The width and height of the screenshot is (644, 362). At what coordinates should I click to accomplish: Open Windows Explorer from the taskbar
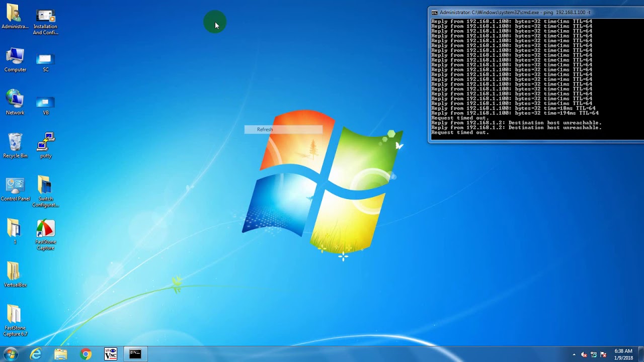[60, 354]
